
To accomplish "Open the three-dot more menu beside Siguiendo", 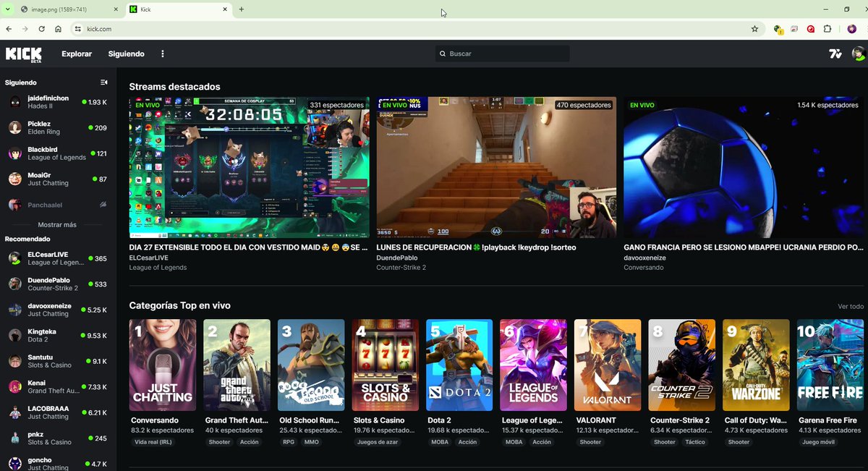I will click(163, 54).
